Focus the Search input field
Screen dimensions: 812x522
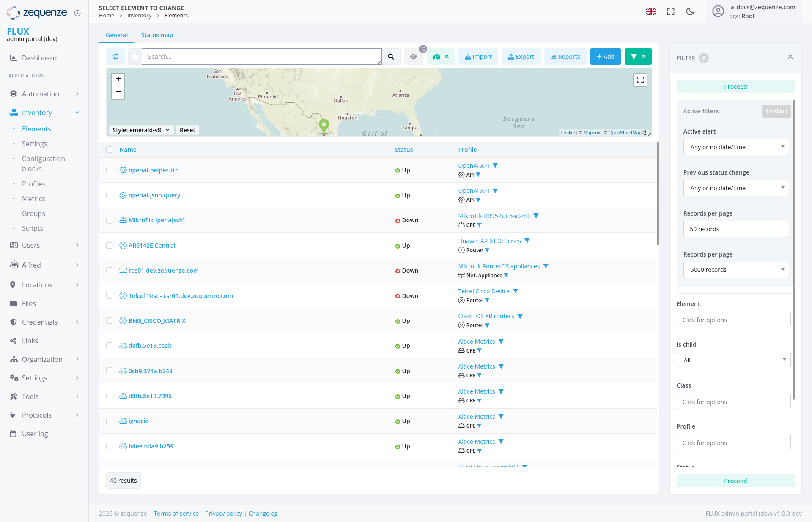262,57
